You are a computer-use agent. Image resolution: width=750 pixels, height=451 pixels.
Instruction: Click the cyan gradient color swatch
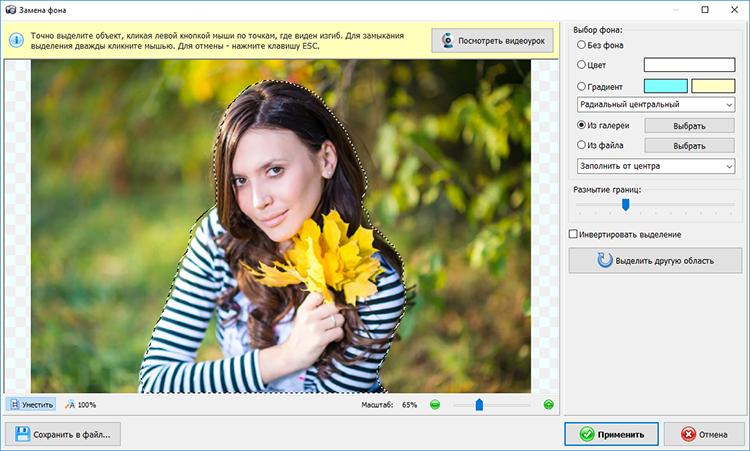[x=665, y=86]
